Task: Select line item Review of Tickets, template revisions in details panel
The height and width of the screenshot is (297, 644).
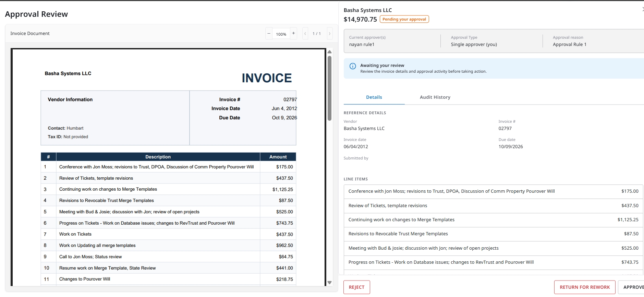Action: click(x=493, y=206)
